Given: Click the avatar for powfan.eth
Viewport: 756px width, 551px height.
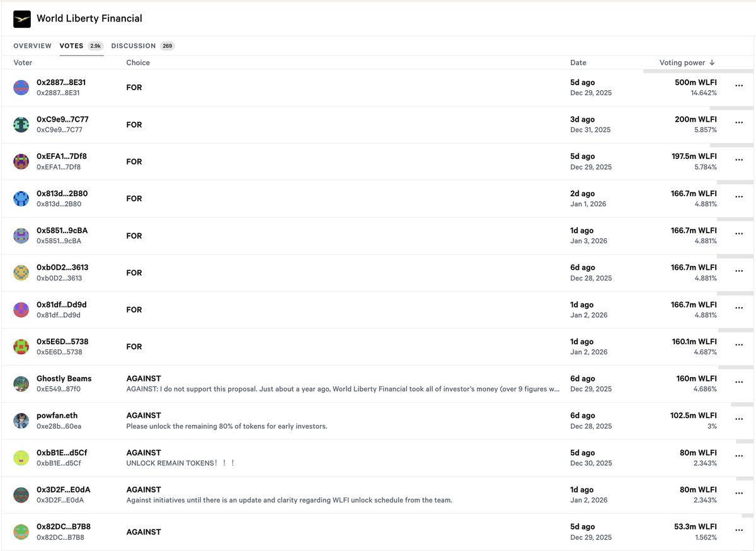Looking at the screenshot, I should pos(20,420).
